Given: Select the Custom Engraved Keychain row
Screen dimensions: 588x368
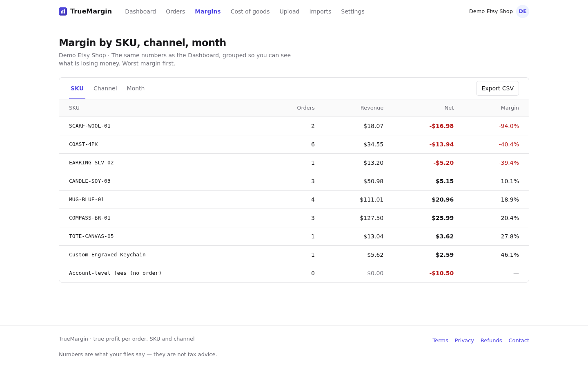Looking at the screenshot, I should (x=294, y=255).
